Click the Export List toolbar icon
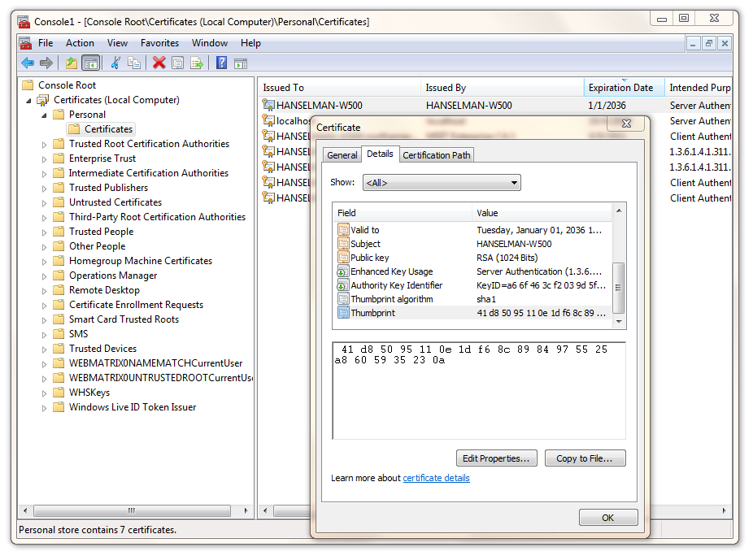The height and width of the screenshot is (560, 753). tap(196, 63)
